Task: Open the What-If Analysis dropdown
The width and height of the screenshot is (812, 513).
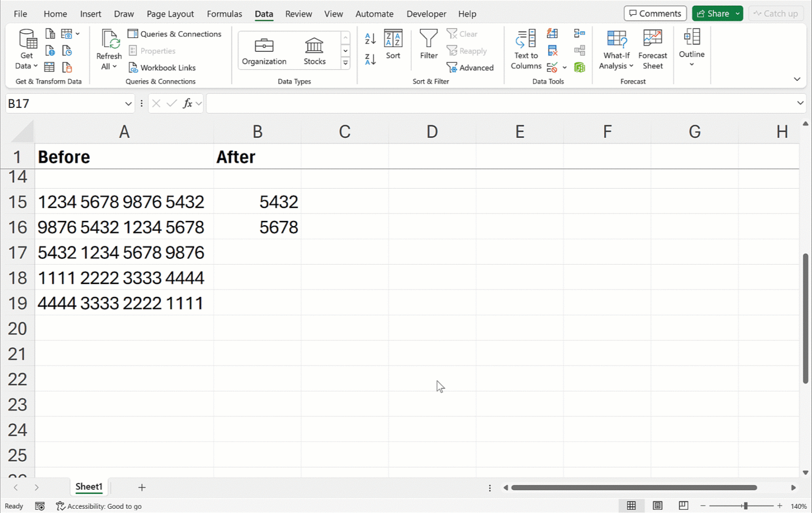Action: [x=616, y=50]
